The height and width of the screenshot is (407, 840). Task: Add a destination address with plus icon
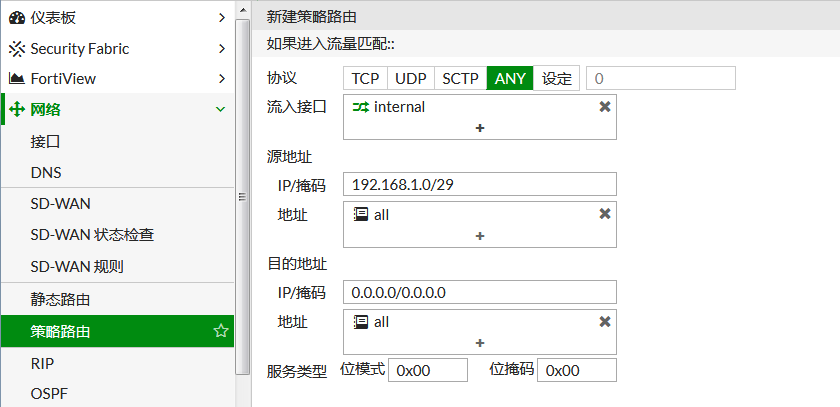480,343
